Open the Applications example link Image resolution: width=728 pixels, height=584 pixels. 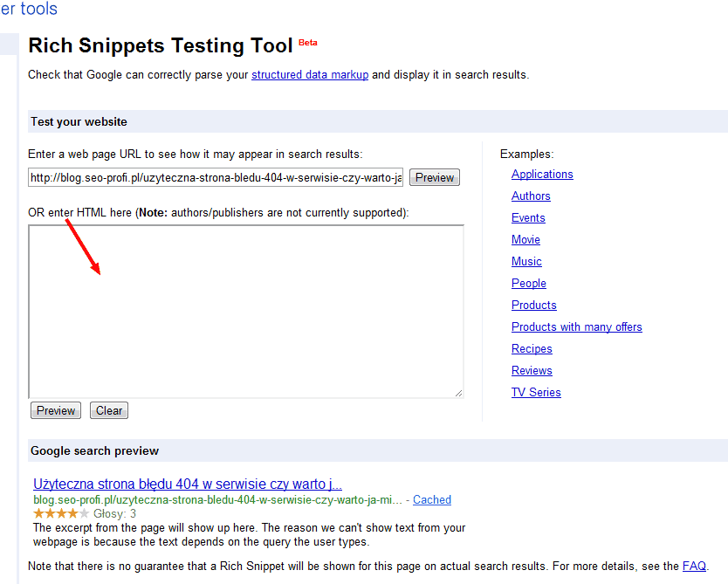542,174
